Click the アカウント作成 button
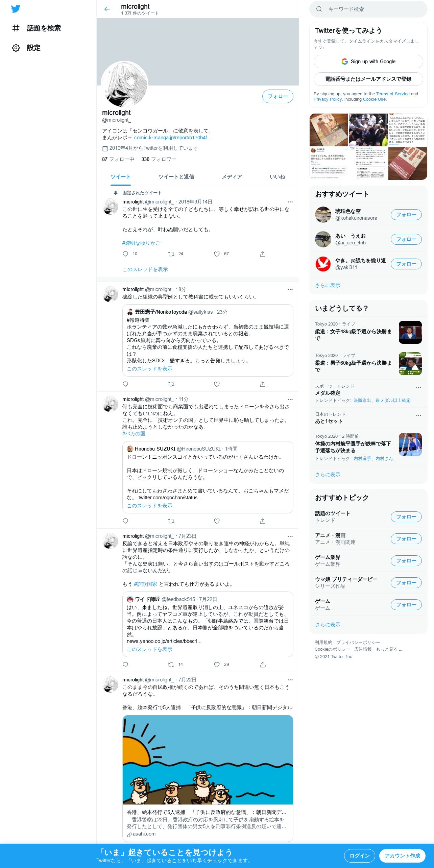The image size is (434, 868). click(402, 856)
